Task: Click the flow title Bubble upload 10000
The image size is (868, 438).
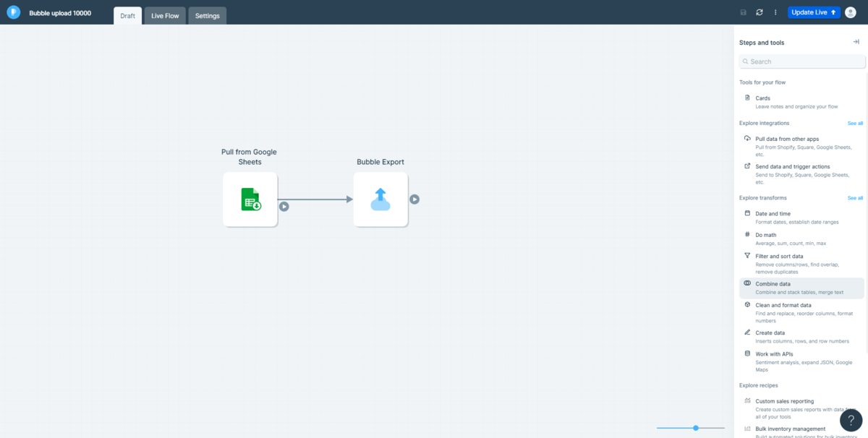Action: point(60,13)
